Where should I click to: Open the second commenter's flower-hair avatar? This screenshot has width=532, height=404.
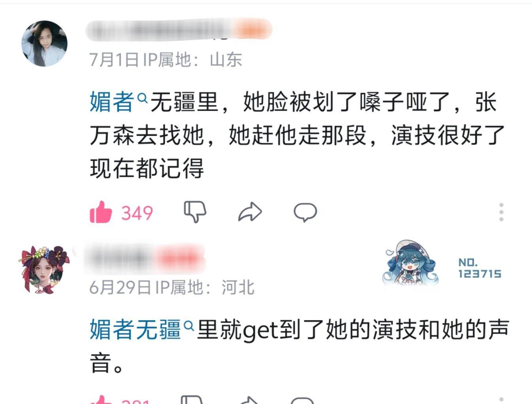pyautogui.click(x=43, y=270)
